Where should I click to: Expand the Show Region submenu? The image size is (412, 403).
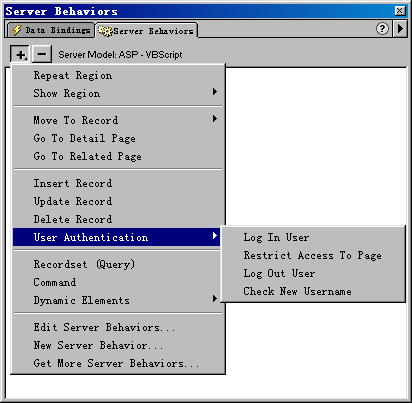(x=119, y=93)
